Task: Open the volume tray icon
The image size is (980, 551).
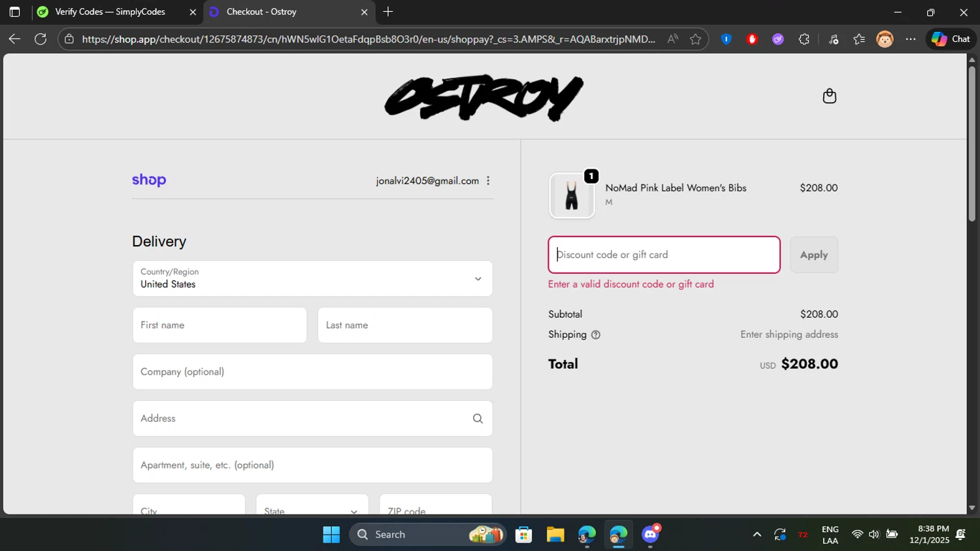Action: coord(874,535)
